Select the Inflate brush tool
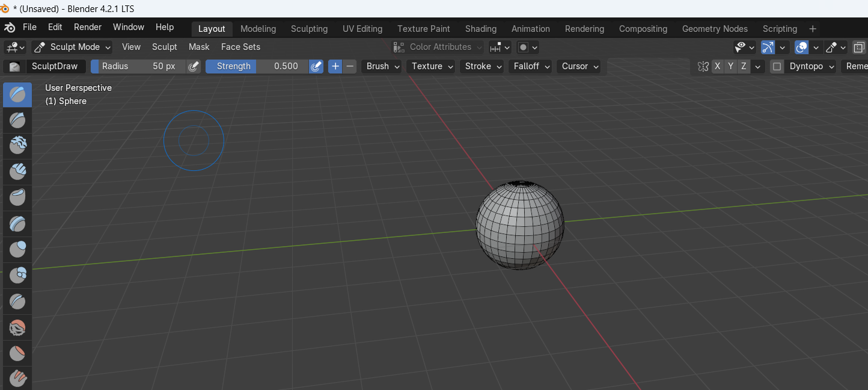The width and height of the screenshot is (868, 390). click(17, 249)
